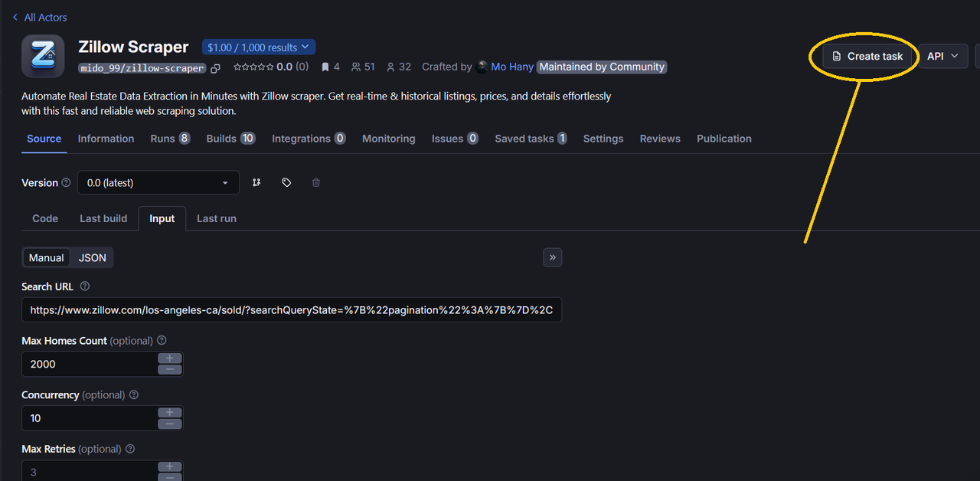
Task: Switch to Manual input mode
Action: click(x=47, y=258)
